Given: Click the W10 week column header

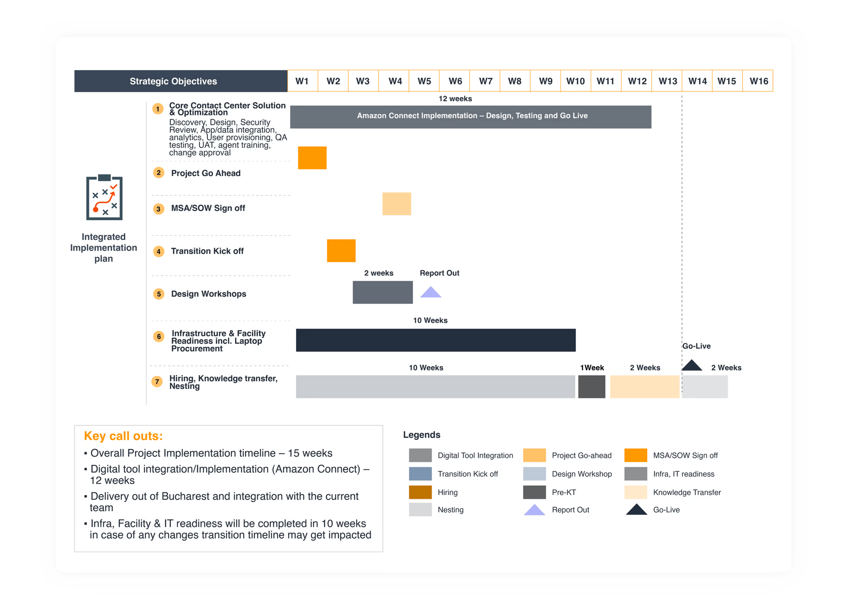Looking at the screenshot, I should click(576, 81).
